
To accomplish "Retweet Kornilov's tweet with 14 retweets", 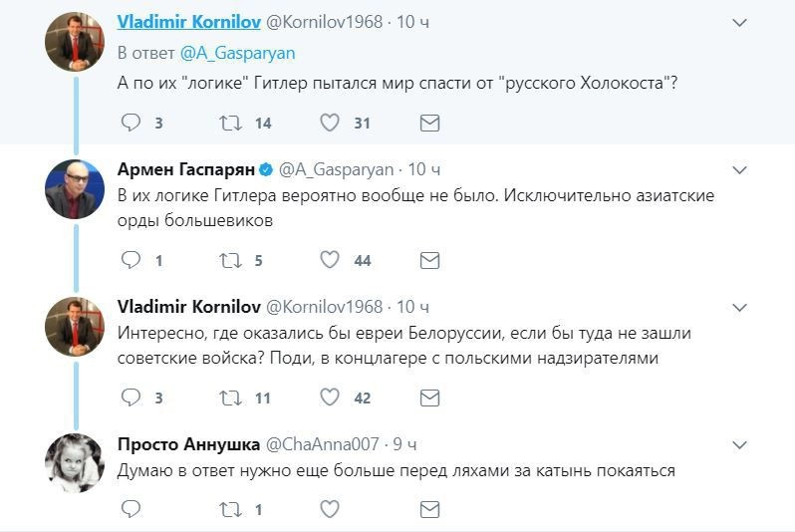I will pyautogui.click(x=230, y=124).
